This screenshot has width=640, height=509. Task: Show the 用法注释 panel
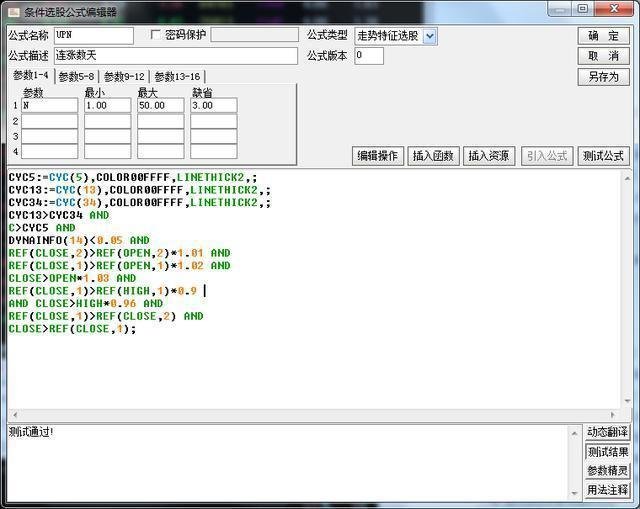(607, 490)
